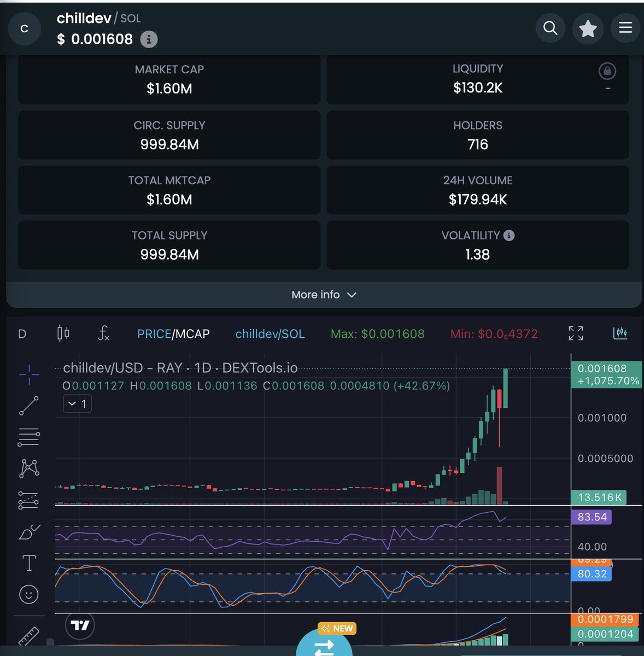This screenshot has height=656, width=644.
Task: Click the liquidity lock icon
Action: pos(607,71)
